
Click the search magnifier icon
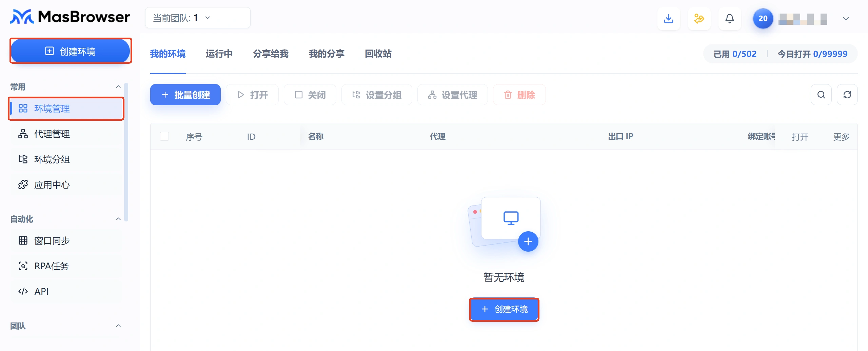coord(821,95)
